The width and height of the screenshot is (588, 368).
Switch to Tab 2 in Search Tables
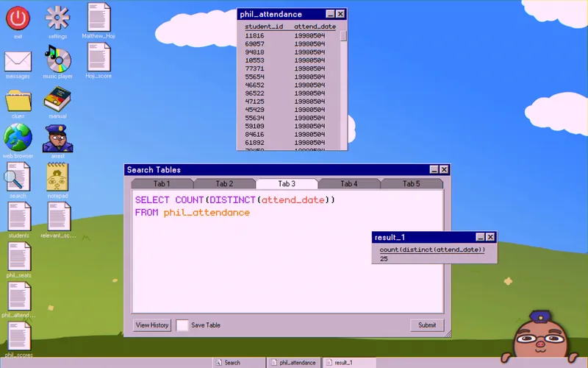[x=224, y=183]
